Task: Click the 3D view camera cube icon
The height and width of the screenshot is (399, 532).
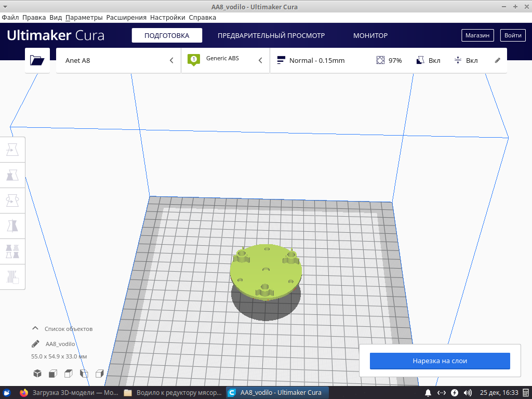Action: pyautogui.click(x=37, y=374)
